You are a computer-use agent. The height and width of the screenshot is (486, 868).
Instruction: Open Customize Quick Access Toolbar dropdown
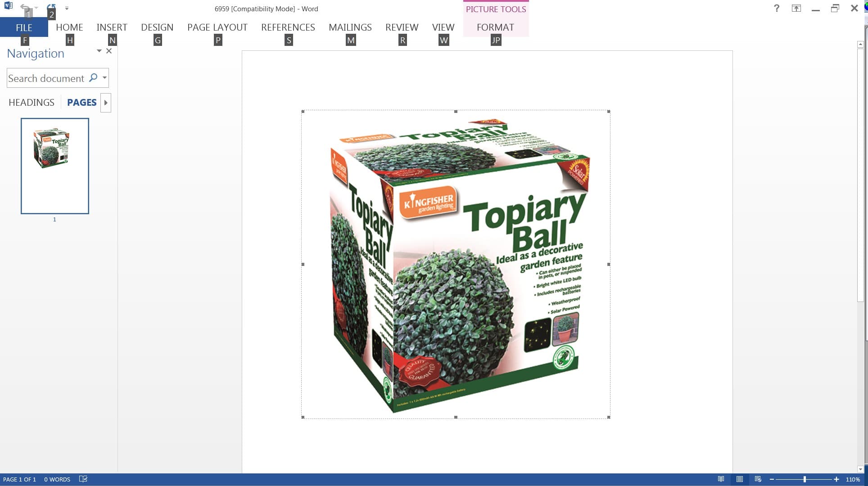(67, 8)
